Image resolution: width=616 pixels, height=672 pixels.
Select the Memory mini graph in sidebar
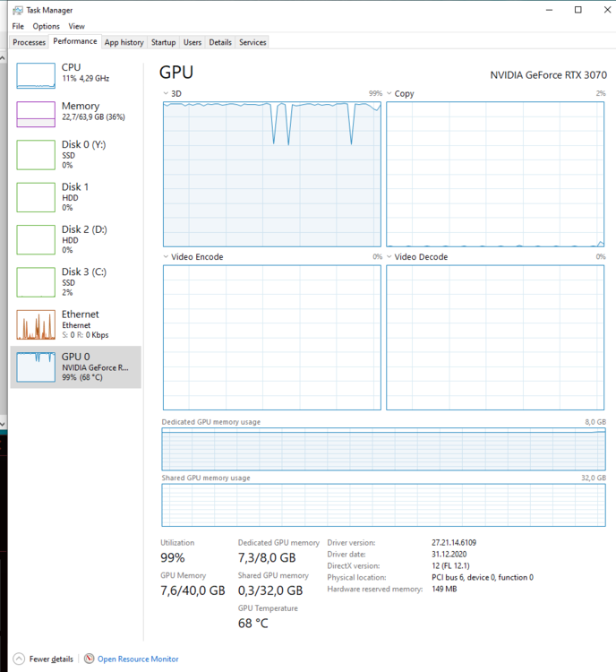pos(36,114)
